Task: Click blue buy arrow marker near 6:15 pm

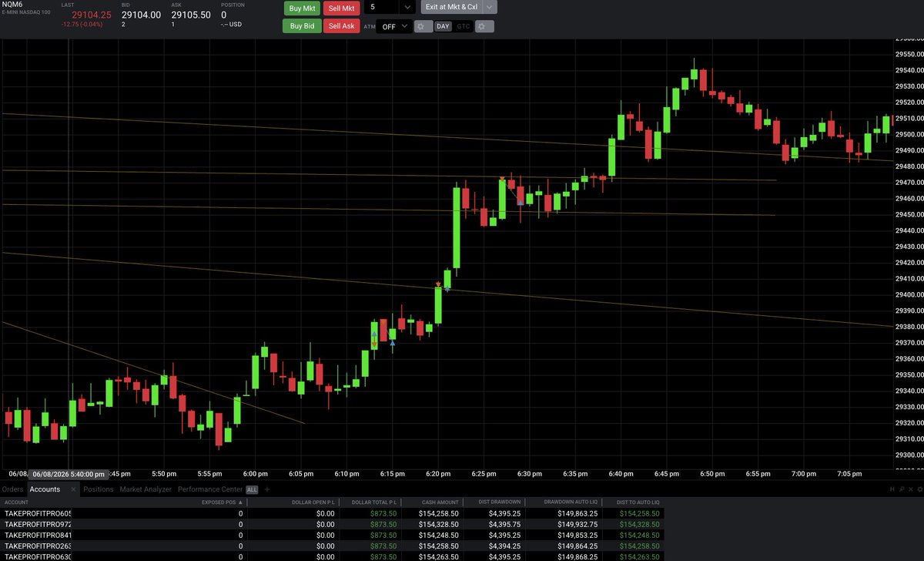Action: pos(393,341)
